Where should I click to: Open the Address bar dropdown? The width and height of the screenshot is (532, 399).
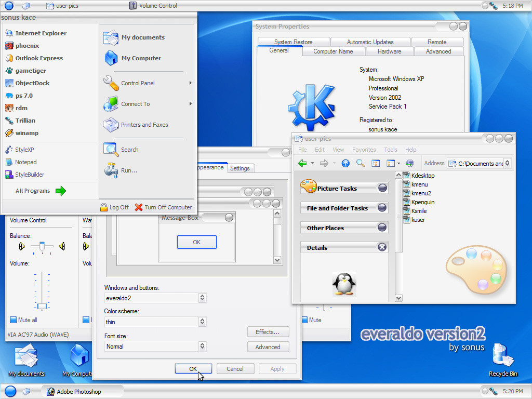[507, 163]
